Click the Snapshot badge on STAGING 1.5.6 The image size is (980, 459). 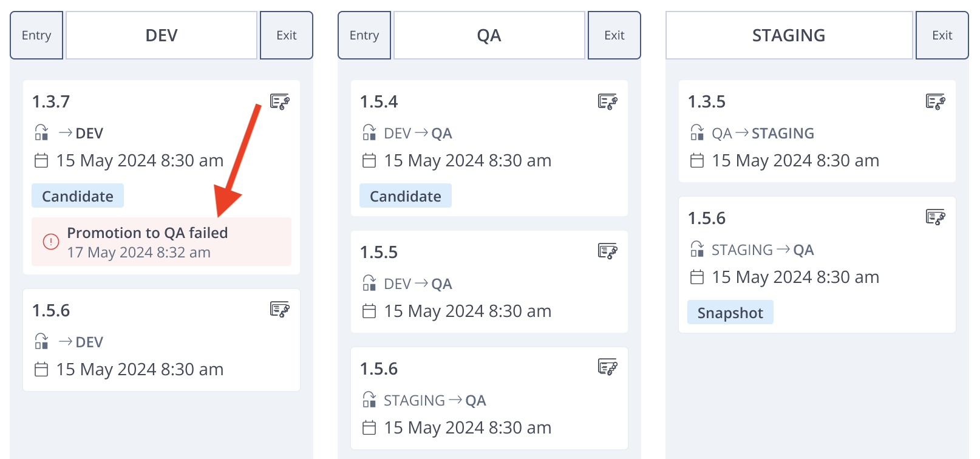[x=730, y=313]
